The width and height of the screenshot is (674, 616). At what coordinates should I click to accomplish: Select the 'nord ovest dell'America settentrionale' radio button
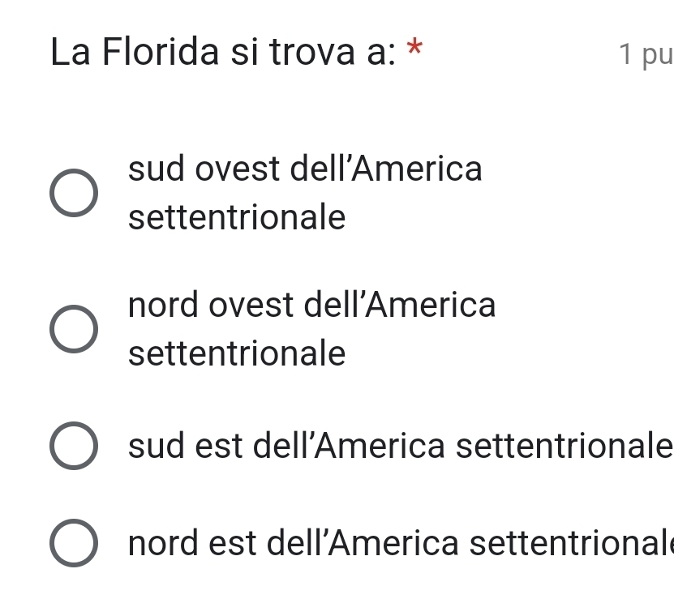pyautogui.click(x=74, y=330)
